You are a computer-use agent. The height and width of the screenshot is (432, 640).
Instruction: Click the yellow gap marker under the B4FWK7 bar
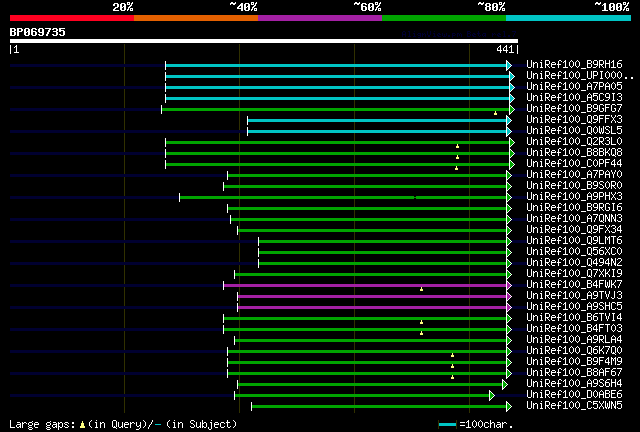(421, 289)
